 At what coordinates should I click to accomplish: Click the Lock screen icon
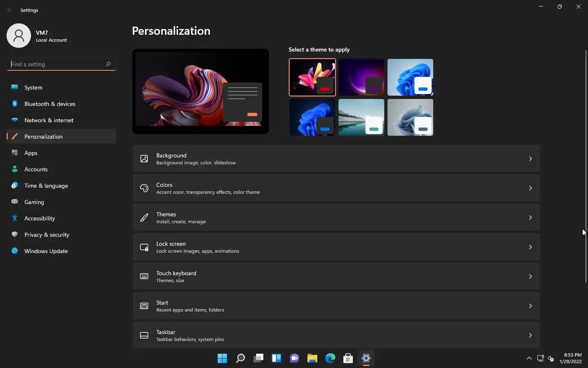point(144,247)
